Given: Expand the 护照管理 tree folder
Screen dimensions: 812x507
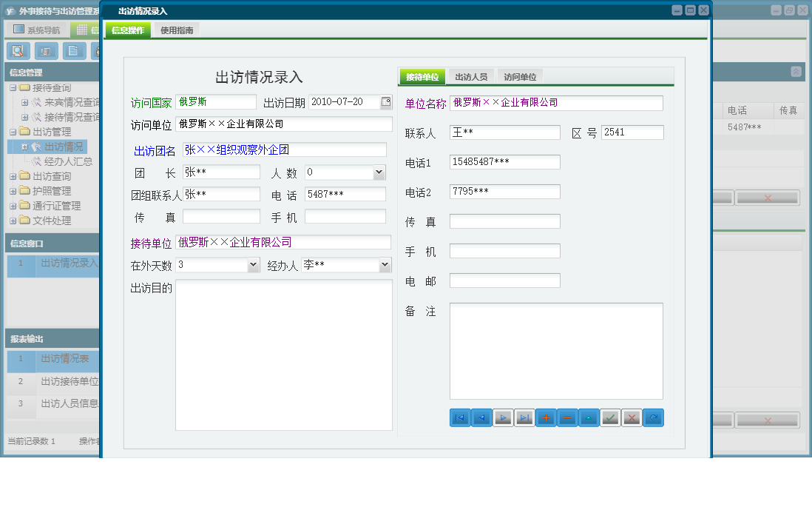Looking at the screenshot, I should (13, 191).
